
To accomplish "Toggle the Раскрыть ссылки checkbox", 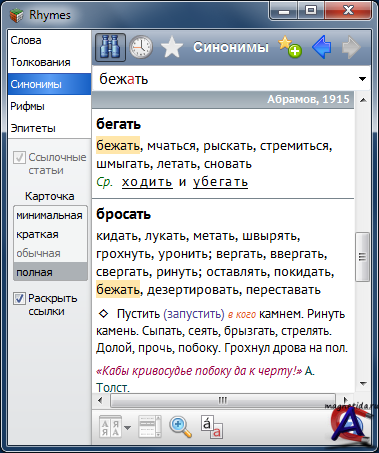I will 19,298.
